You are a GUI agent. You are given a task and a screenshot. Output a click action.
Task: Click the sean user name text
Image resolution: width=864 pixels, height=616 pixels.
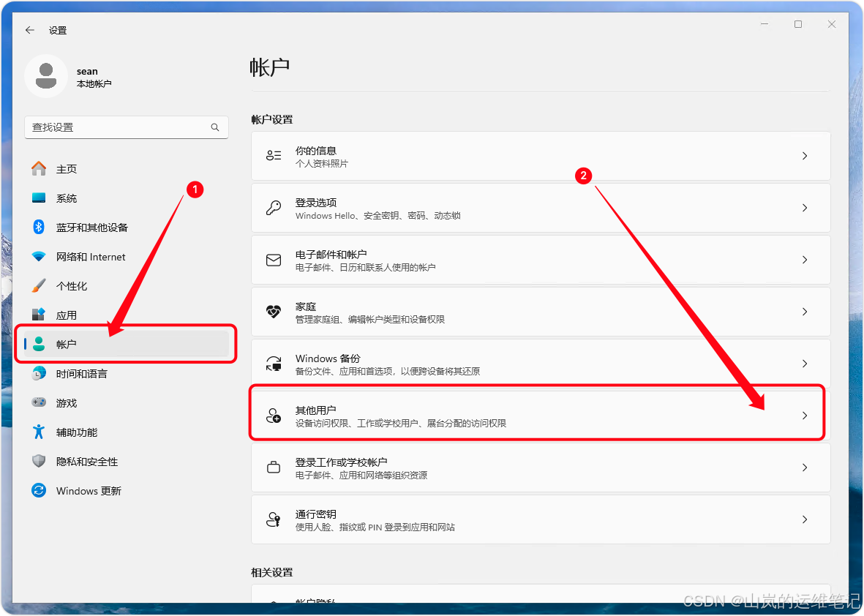[87, 71]
